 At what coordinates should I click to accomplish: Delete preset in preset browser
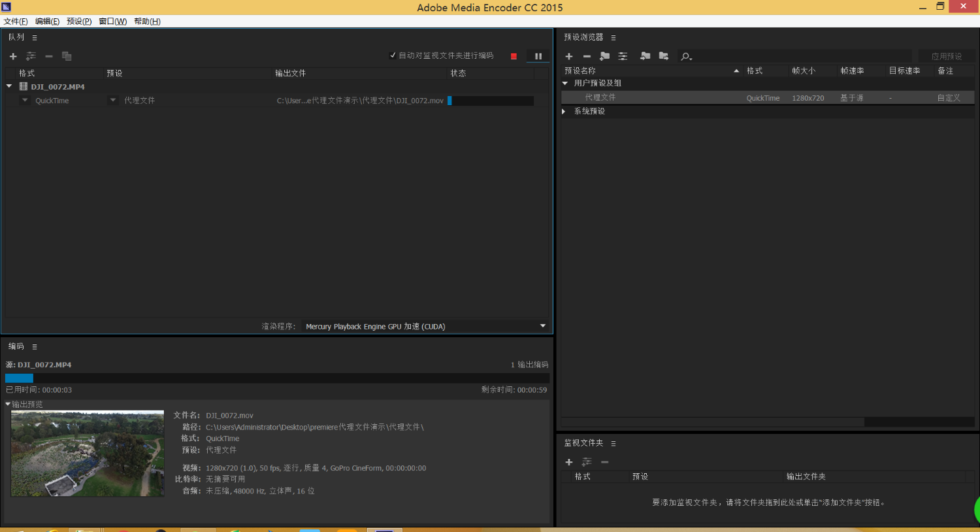[x=587, y=56]
